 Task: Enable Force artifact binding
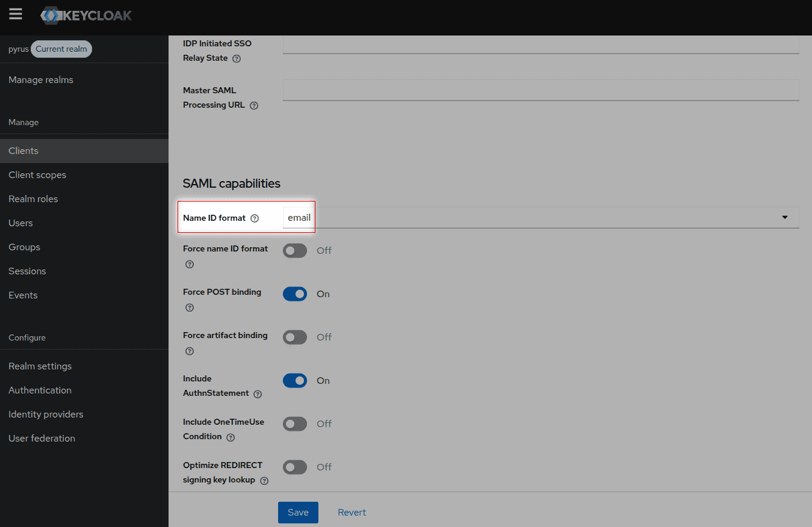[x=294, y=337]
